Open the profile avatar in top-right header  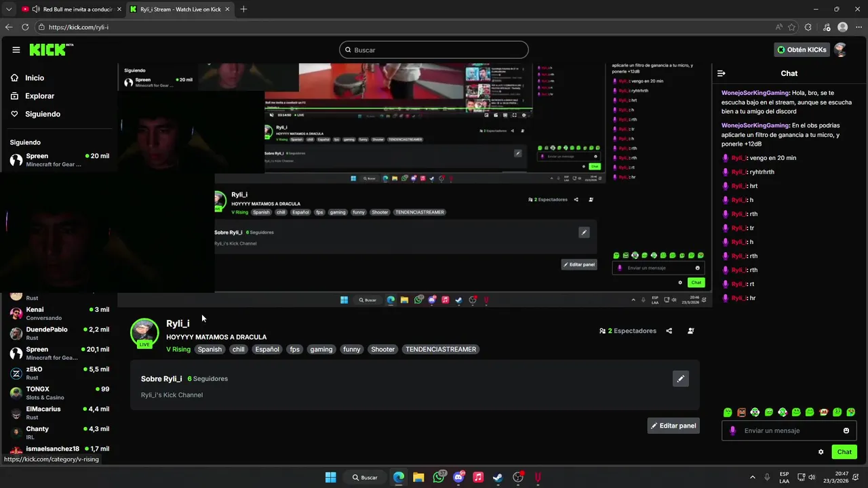[x=840, y=49]
